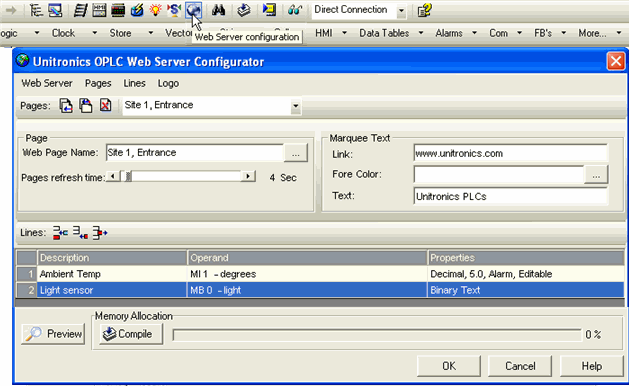Open the project tree view icon
The width and height of the screenshot is (629, 386).
(x=36, y=10)
